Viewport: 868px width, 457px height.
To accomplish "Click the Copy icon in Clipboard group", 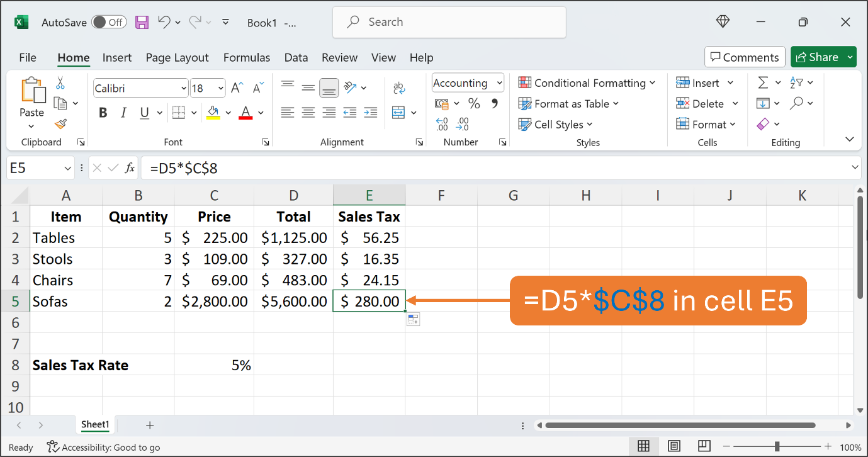I will (x=60, y=103).
